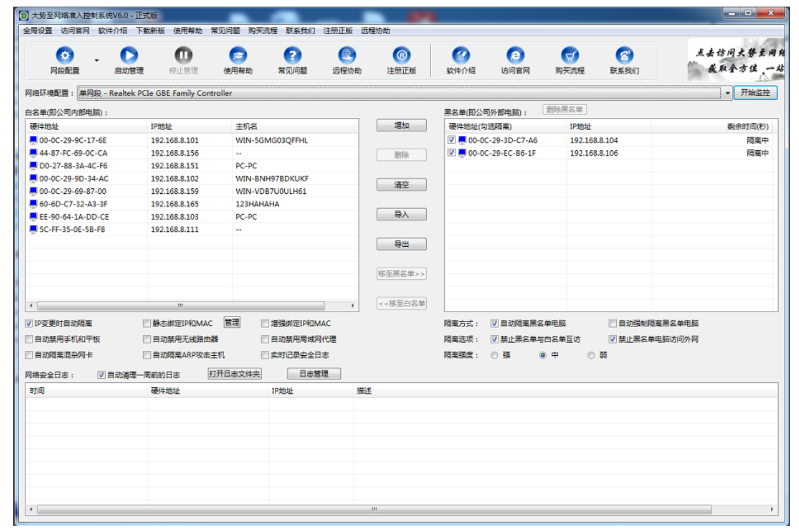The height and width of the screenshot is (532, 799).
Task: Click the whitelist horizontal scrollbar
Action: click(x=181, y=306)
